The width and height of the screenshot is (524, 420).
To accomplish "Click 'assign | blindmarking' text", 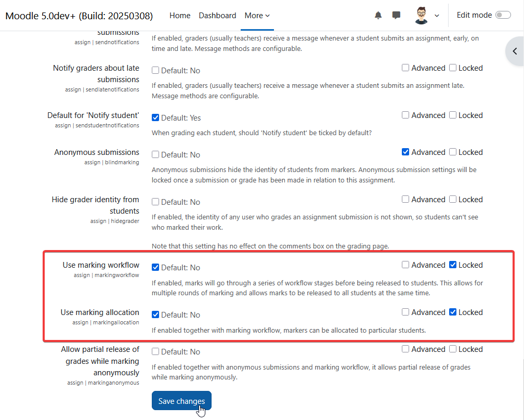I will tap(112, 162).
